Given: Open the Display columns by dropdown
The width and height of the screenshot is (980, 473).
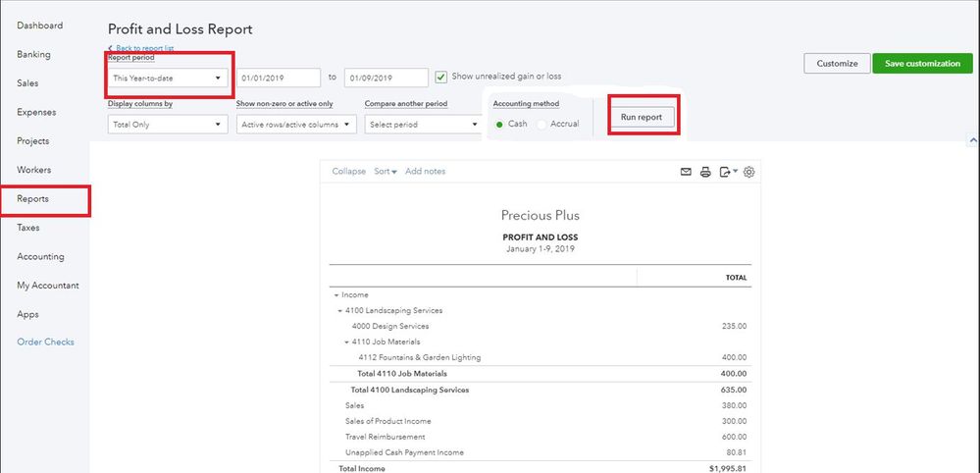Looking at the screenshot, I should click(168, 125).
